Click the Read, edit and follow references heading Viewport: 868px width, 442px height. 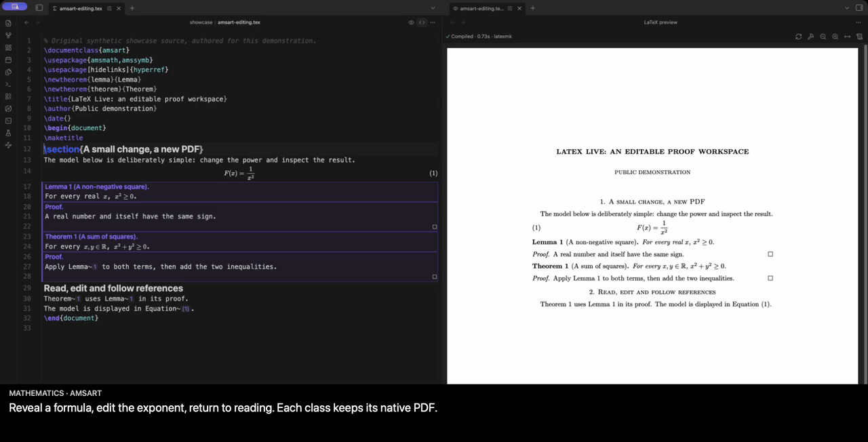[113, 288]
